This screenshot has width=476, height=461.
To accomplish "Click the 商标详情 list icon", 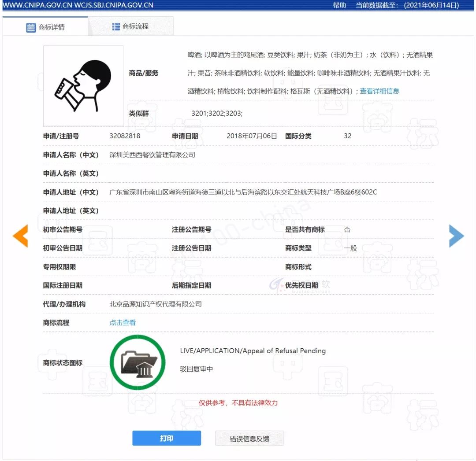I will point(31,27).
